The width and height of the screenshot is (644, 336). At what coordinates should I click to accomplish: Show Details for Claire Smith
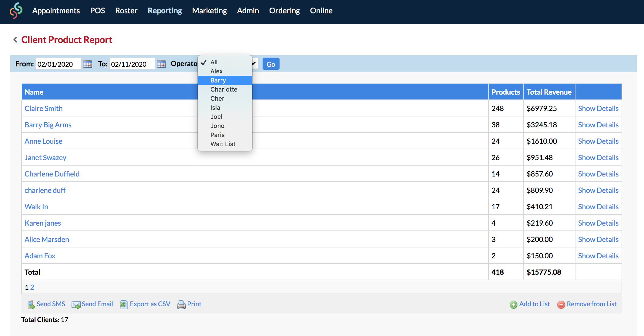coord(598,109)
